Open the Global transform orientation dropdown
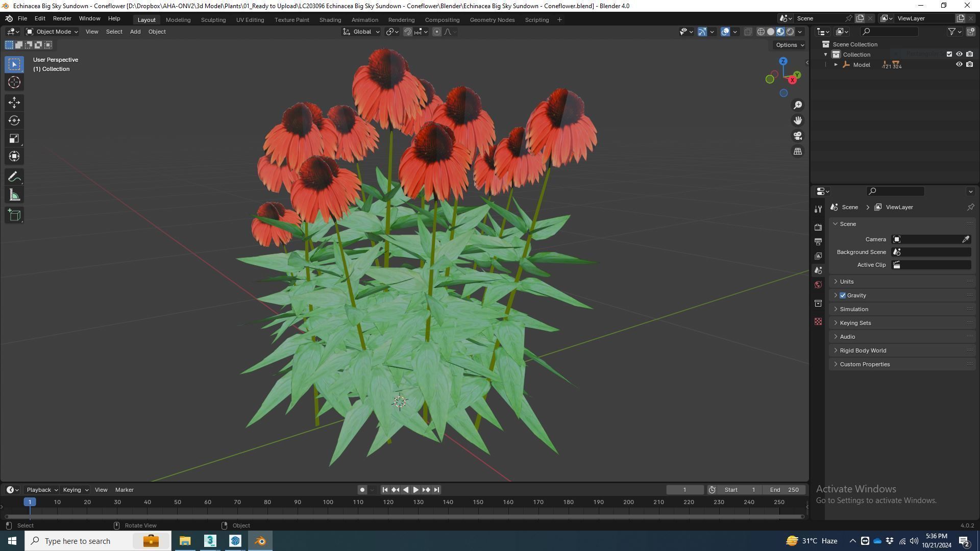This screenshot has width=980, height=551. pyautogui.click(x=361, y=32)
